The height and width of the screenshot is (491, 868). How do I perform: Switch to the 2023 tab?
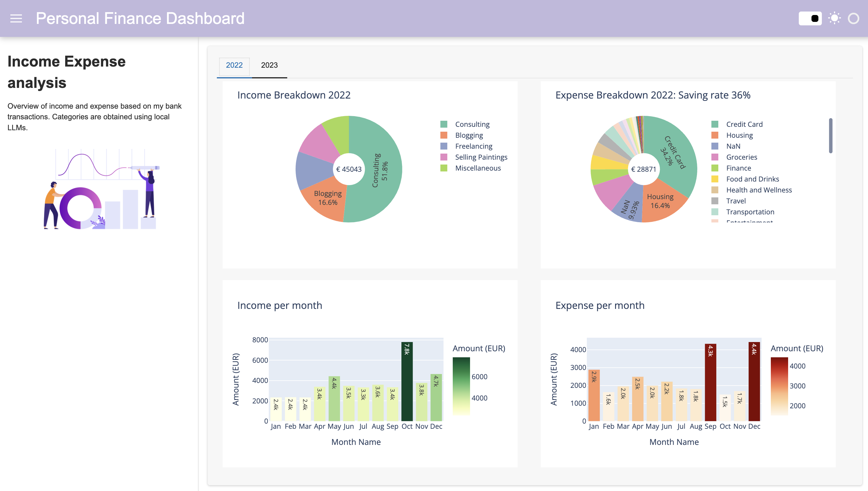pos(269,65)
